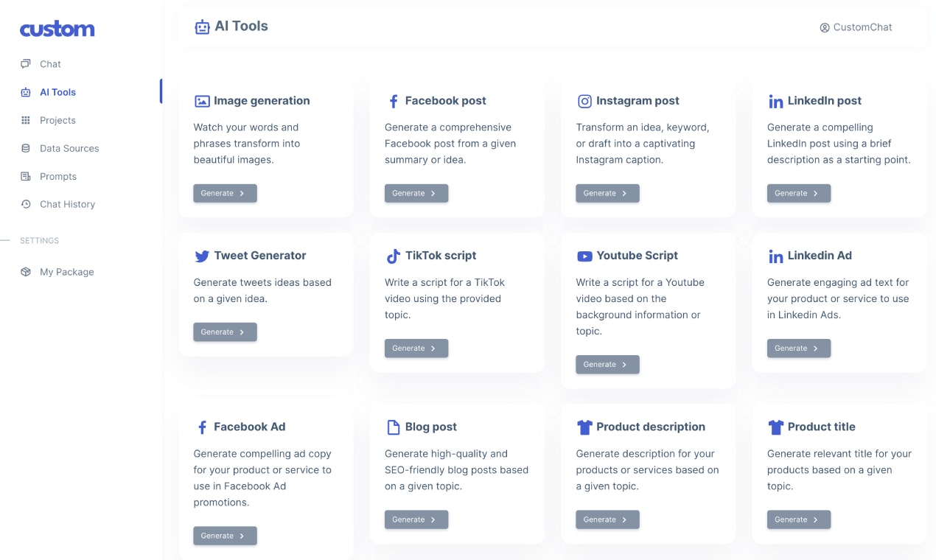
Task: Click the Twitter bird icon
Action: pyautogui.click(x=202, y=256)
